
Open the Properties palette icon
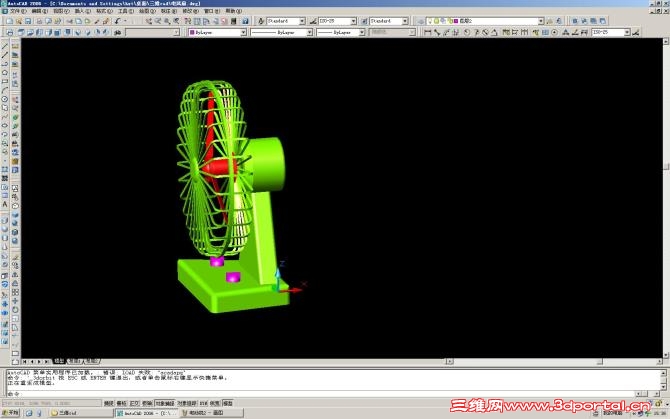pos(187,21)
